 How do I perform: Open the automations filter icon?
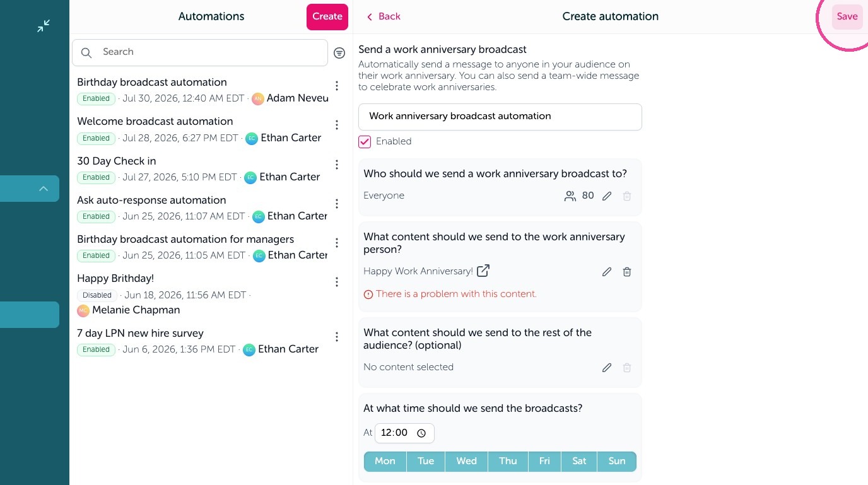[339, 53]
